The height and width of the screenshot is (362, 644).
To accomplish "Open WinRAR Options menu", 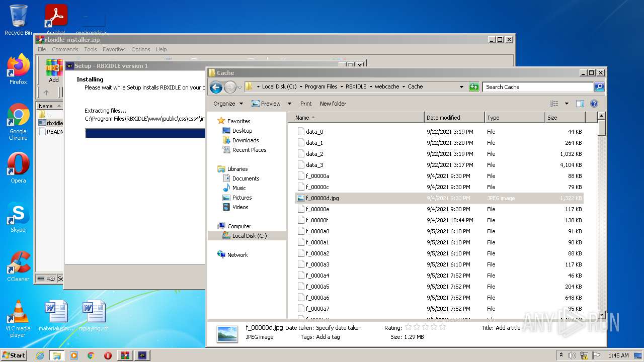I will [x=141, y=49].
